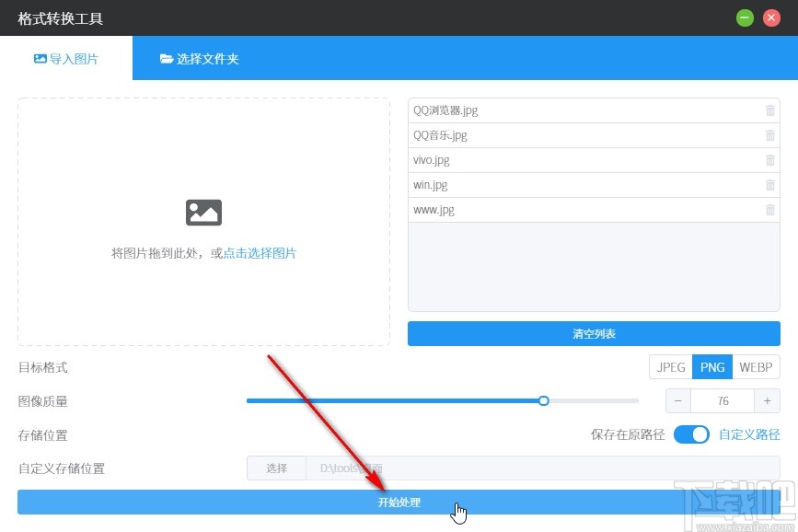The height and width of the screenshot is (532, 798).
Task: Click the image placeholder icon in drop area
Action: pos(203,213)
